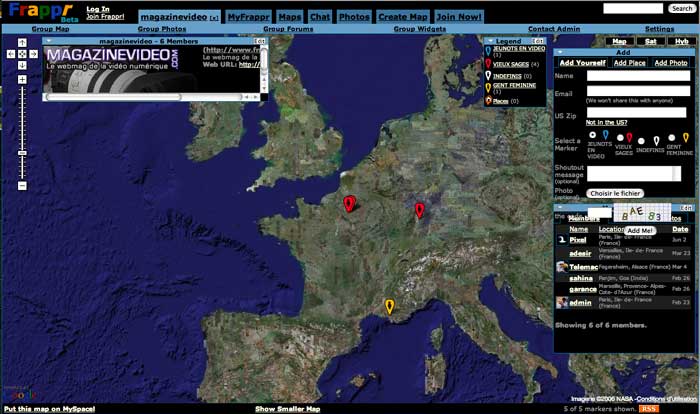The width and height of the screenshot is (700, 414).
Task: Pan the map left with the arrow
Action: tap(11, 54)
